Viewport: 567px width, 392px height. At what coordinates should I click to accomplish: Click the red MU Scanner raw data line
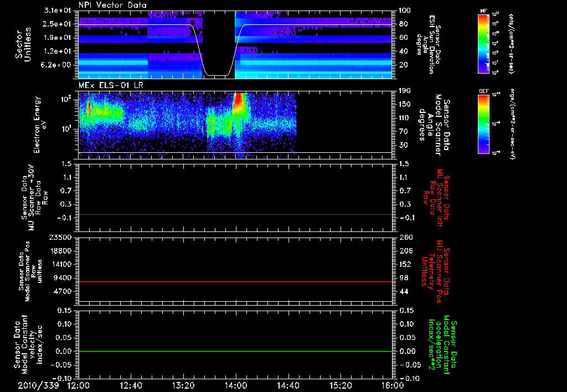(235, 214)
